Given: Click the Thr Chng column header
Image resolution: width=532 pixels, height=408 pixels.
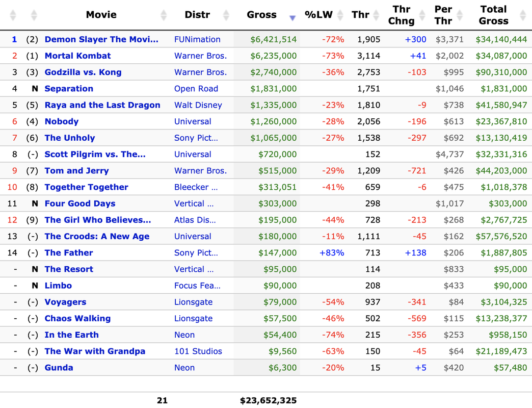Looking at the screenshot, I should pyautogui.click(x=402, y=15).
